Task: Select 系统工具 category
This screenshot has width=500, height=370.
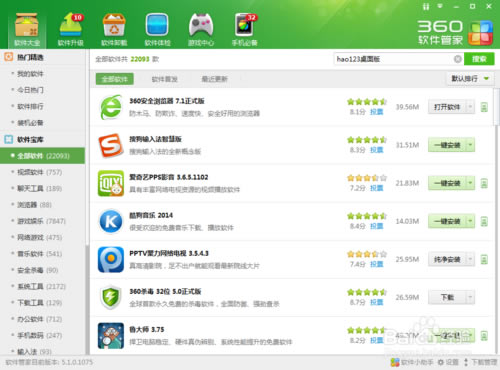Action: [x=41, y=286]
